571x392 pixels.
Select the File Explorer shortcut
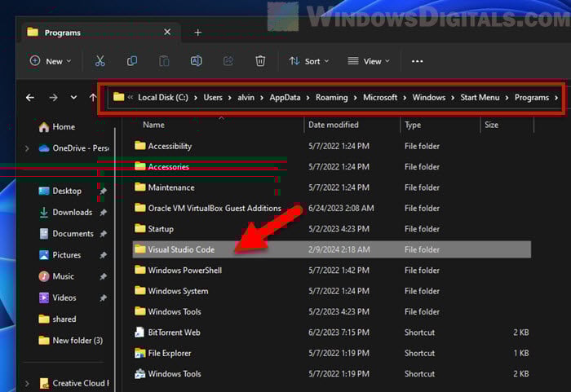click(331, 353)
